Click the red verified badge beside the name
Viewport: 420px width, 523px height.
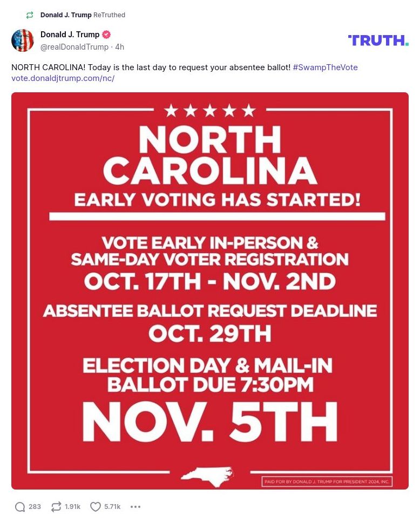106,35
